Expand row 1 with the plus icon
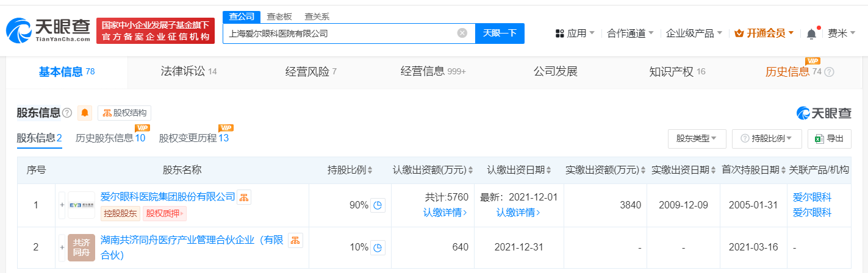 tap(62, 205)
